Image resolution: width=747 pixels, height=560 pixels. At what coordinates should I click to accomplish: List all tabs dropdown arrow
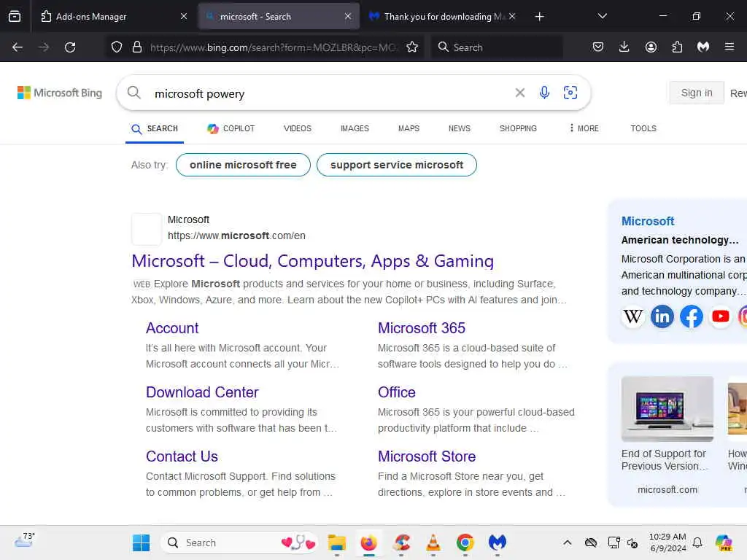click(602, 17)
